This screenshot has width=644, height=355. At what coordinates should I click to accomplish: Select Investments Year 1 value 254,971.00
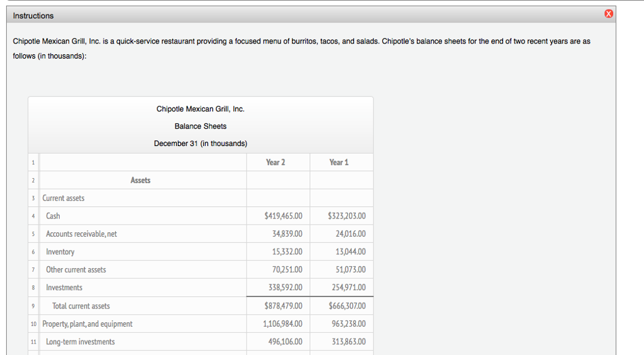point(348,288)
